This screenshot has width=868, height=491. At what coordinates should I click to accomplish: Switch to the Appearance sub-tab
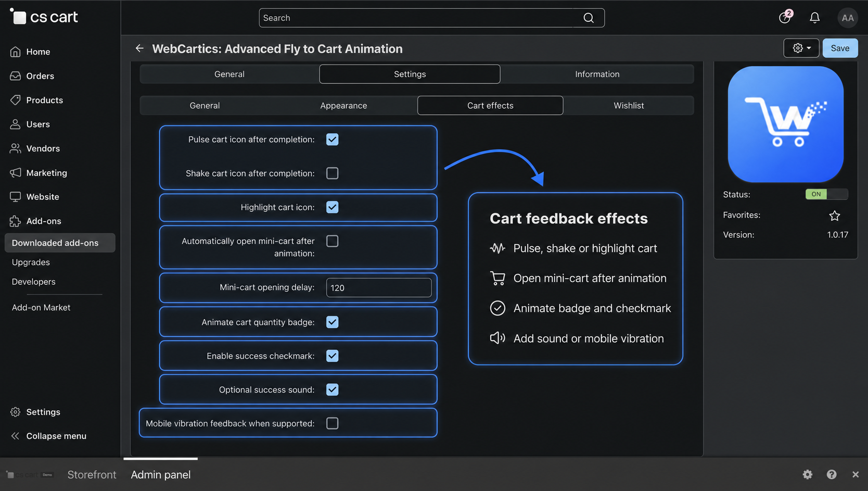tap(343, 105)
